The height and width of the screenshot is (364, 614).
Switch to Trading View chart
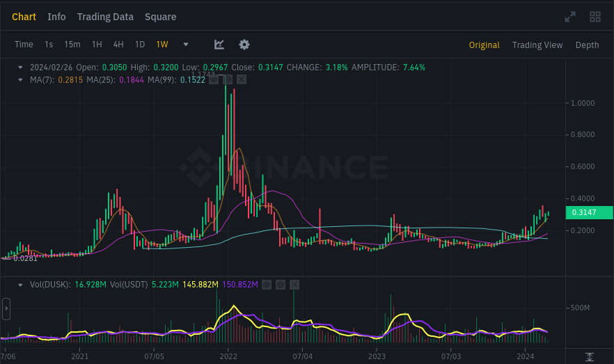coord(537,45)
